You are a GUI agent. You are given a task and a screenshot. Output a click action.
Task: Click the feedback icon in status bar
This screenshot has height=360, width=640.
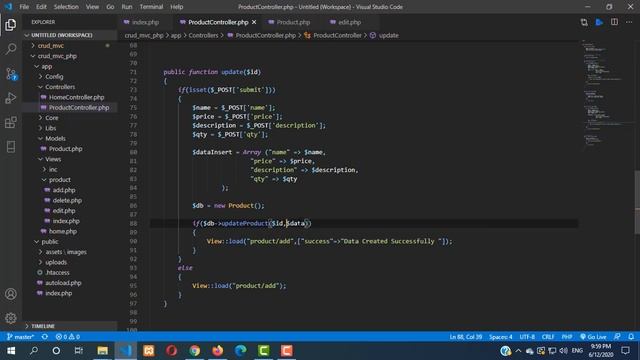pos(617,337)
